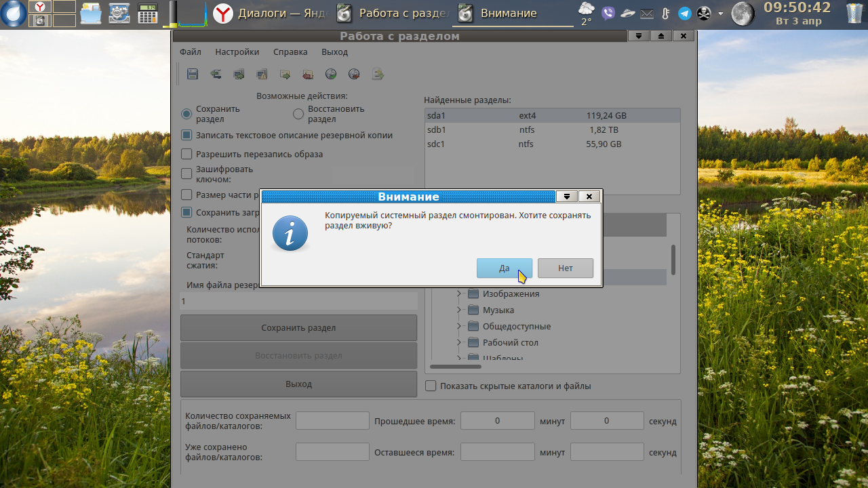
Task: Open Telegram from the system tray
Action: [x=685, y=13]
